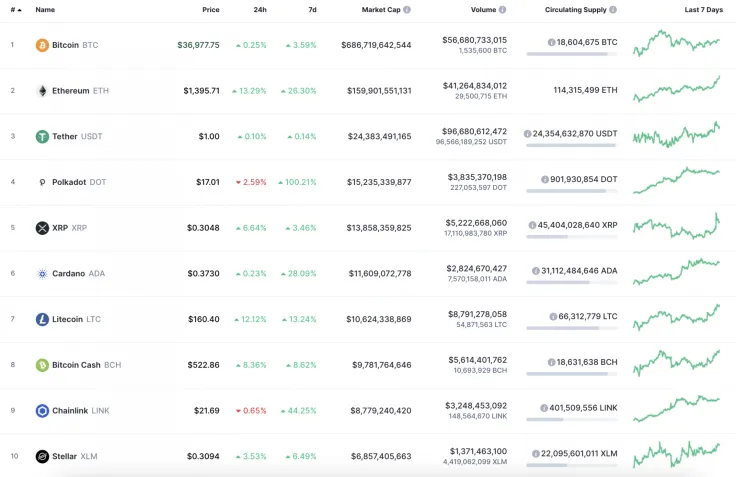This screenshot has width=736, height=477.
Task: Click Ethereum supply 114,315,499 ETH
Action: [585, 90]
